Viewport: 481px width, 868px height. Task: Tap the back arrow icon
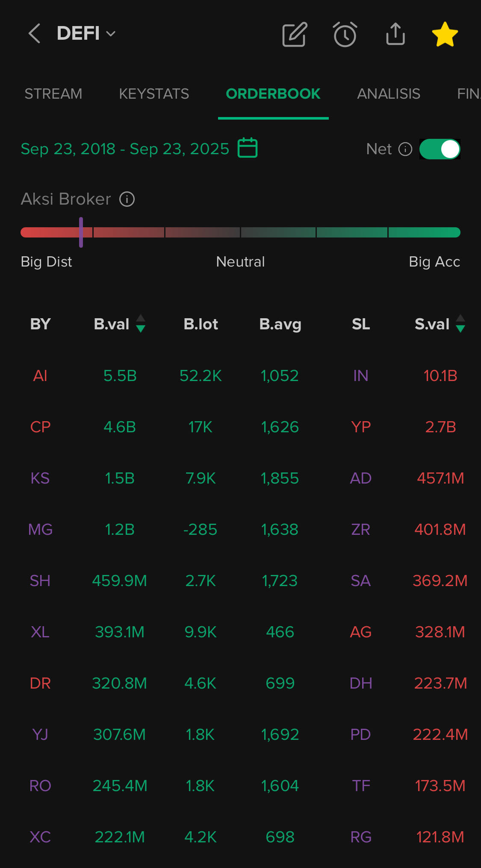point(34,33)
